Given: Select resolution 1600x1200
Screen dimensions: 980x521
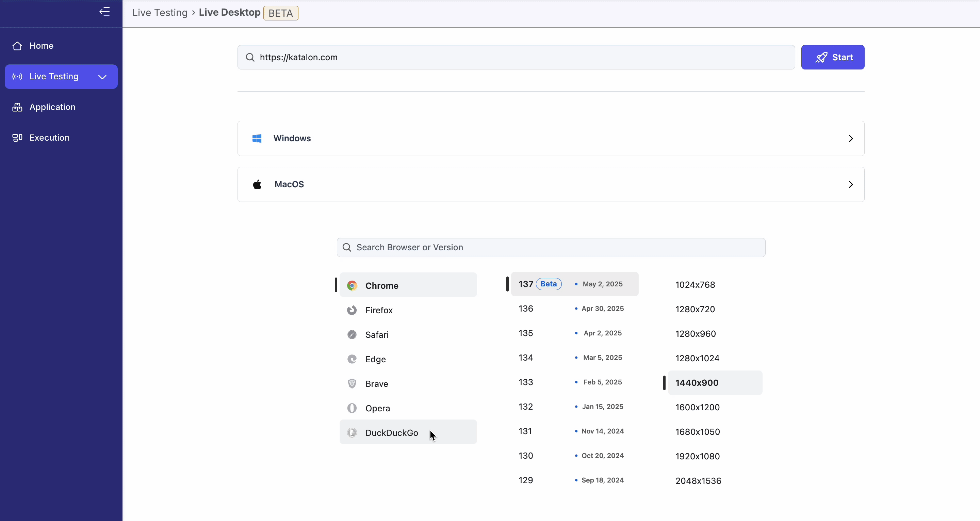Looking at the screenshot, I should click(x=715, y=407).
